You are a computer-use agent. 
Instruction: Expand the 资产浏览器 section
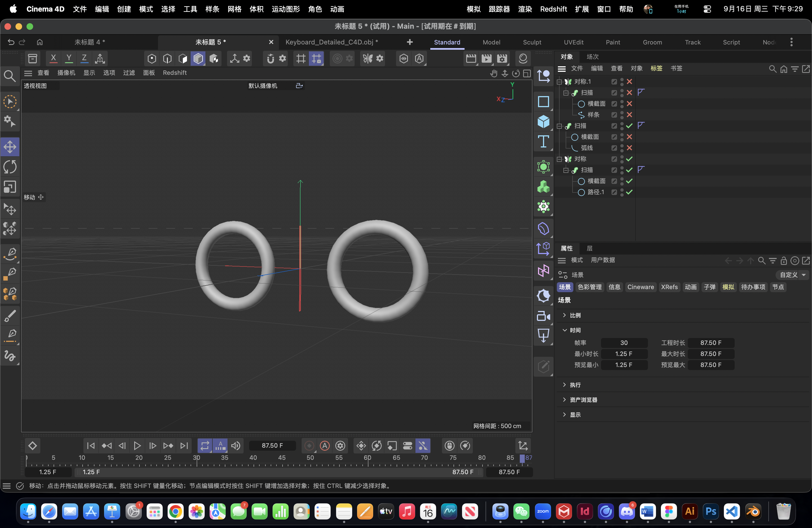pyautogui.click(x=565, y=400)
